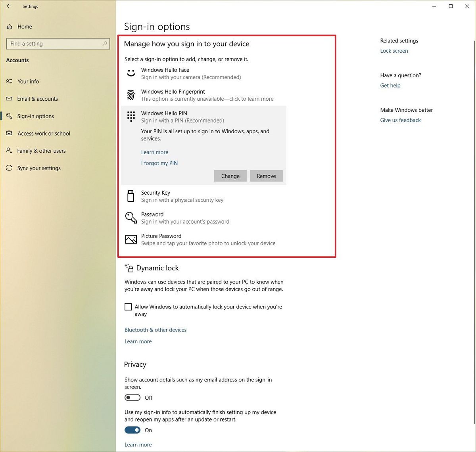Click the Find a setting search box

(58, 44)
